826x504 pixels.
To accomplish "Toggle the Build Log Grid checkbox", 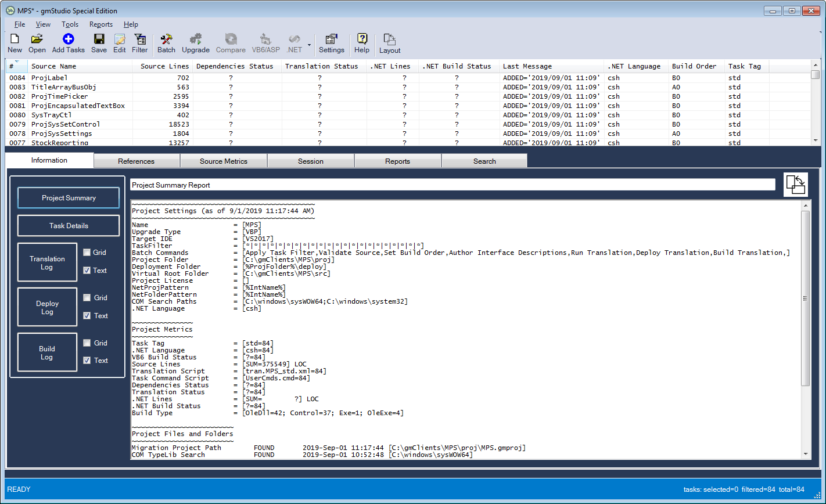I will (x=87, y=343).
